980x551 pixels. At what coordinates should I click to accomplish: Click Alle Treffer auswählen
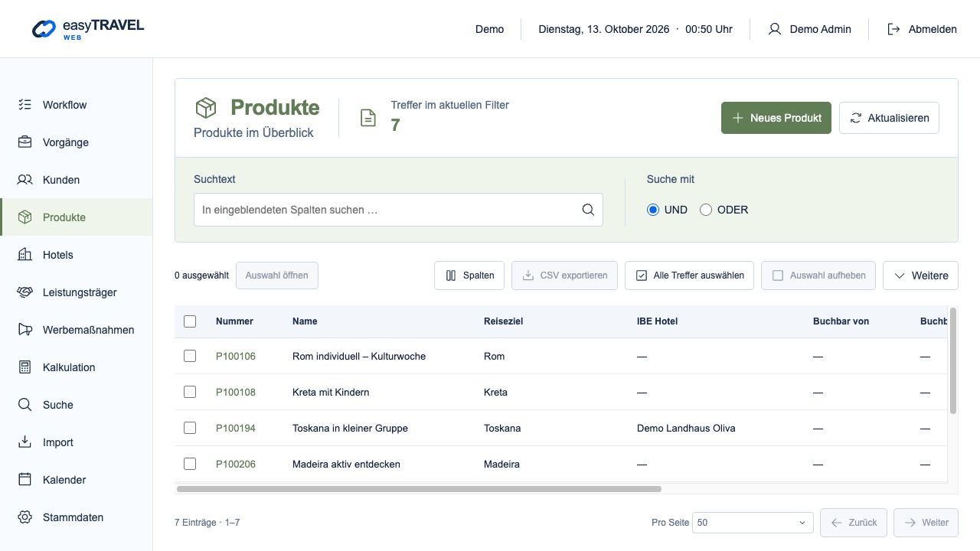point(690,275)
